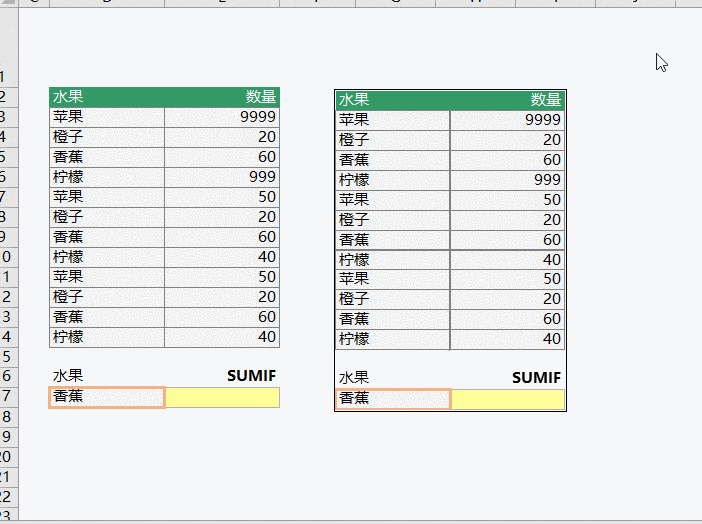
Task: Click the 999 cell in the left table
Action: click(222, 177)
